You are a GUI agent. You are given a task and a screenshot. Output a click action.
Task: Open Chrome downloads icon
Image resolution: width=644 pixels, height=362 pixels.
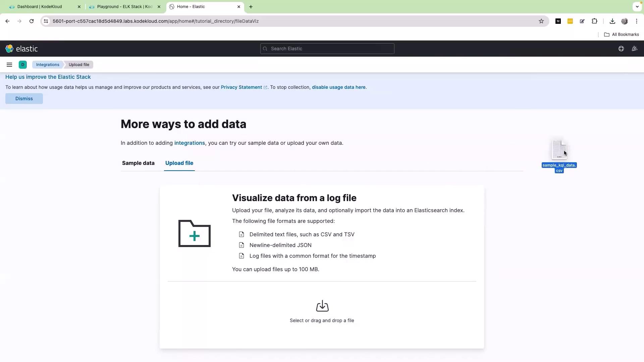coord(612,21)
